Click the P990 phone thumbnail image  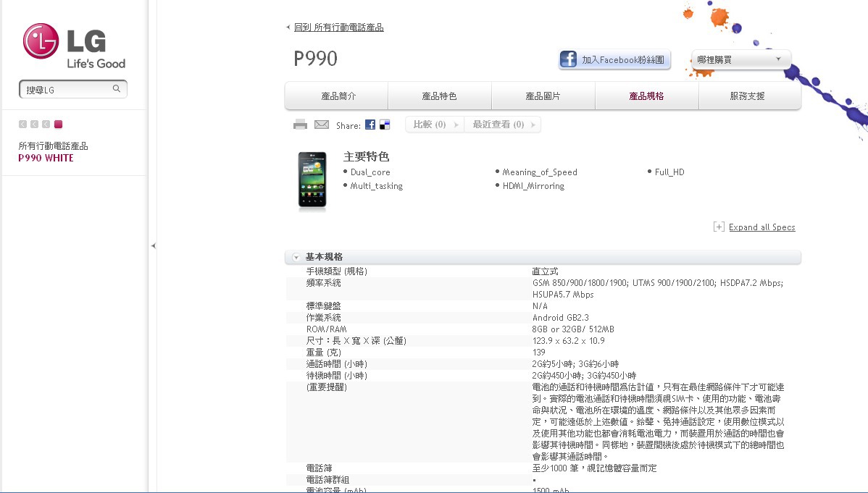[x=312, y=180]
